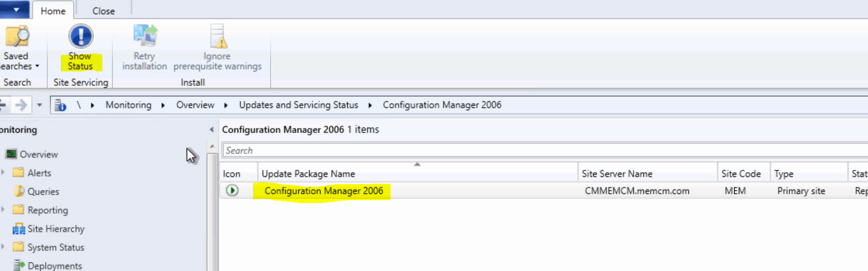868x271 pixels.
Task: Click the Queries icon in the tree
Action: click(19, 191)
